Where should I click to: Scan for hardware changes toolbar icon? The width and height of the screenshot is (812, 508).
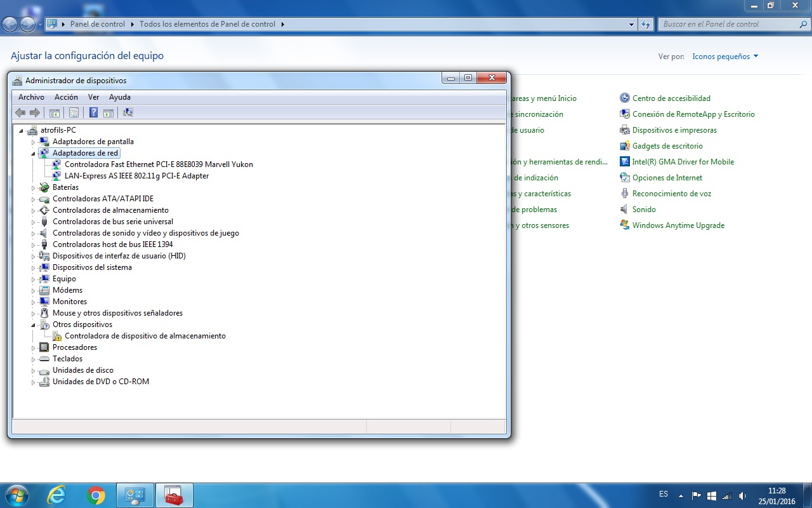[128, 112]
